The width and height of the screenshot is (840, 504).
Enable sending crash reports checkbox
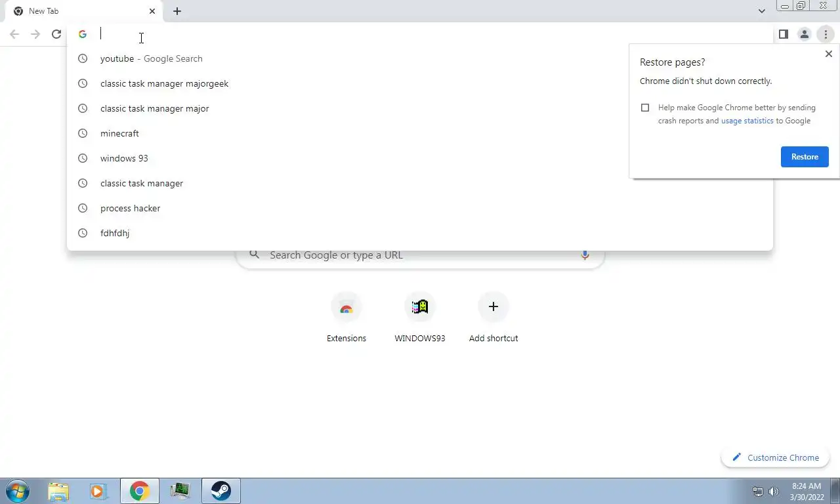pyautogui.click(x=645, y=108)
